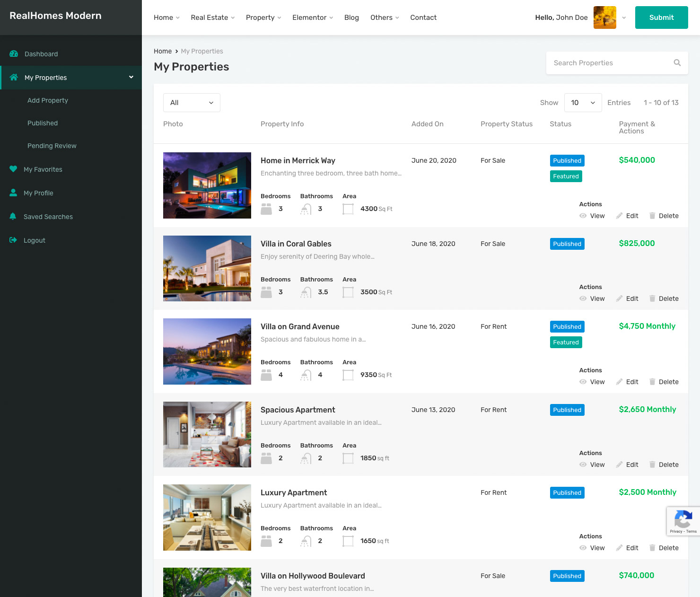Select Pending Review in sidebar
The image size is (700, 597).
pyautogui.click(x=52, y=146)
